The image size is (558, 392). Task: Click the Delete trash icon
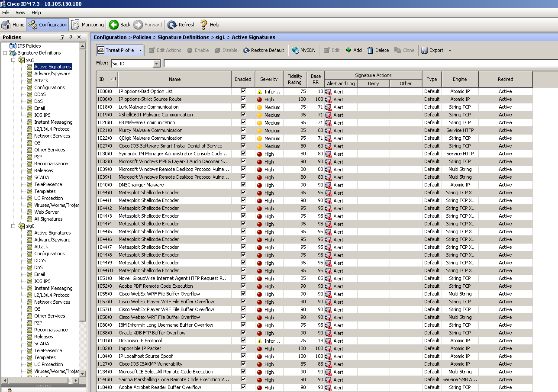click(371, 50)
